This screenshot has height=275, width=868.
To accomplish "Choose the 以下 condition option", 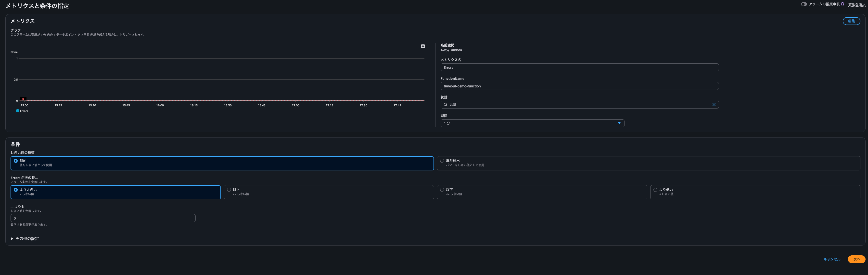I will (x=442, y=190).
